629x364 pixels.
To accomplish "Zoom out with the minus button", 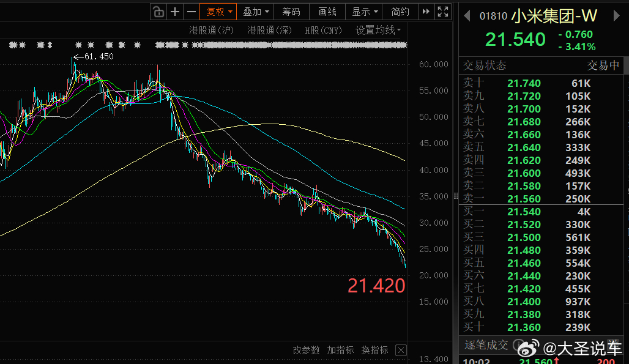I will [192, 12].
